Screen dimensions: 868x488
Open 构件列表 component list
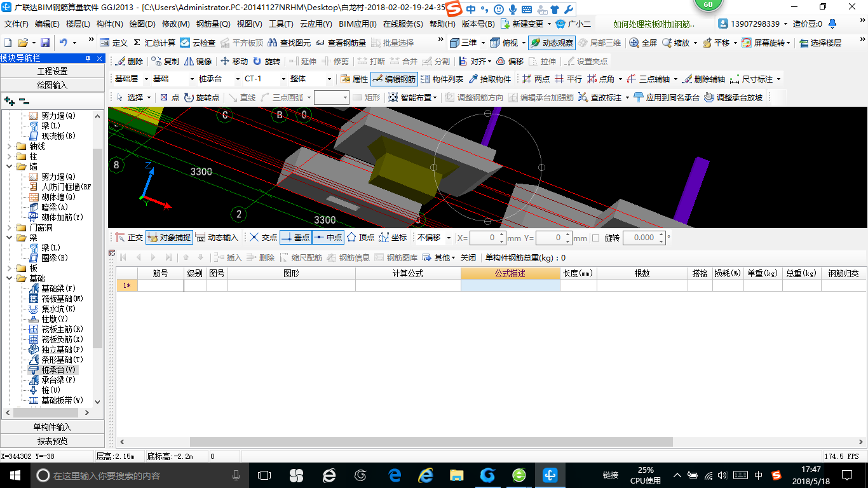[x=442, y=79]
